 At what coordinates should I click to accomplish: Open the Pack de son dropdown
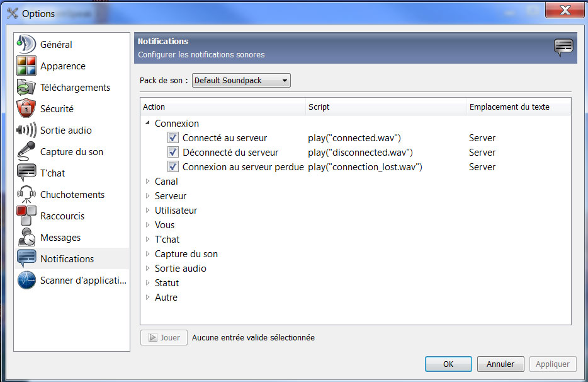tap(241, 81)
